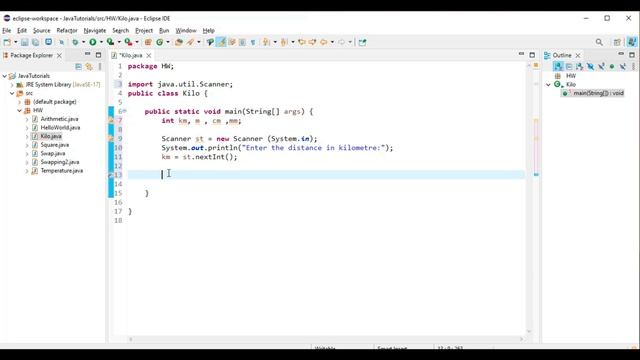Expand the default package node
Viewport: 640px width, 360px height.
point(20,102)
